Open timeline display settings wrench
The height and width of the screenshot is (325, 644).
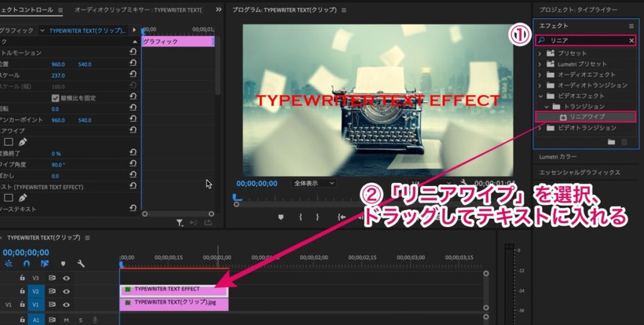81,263
